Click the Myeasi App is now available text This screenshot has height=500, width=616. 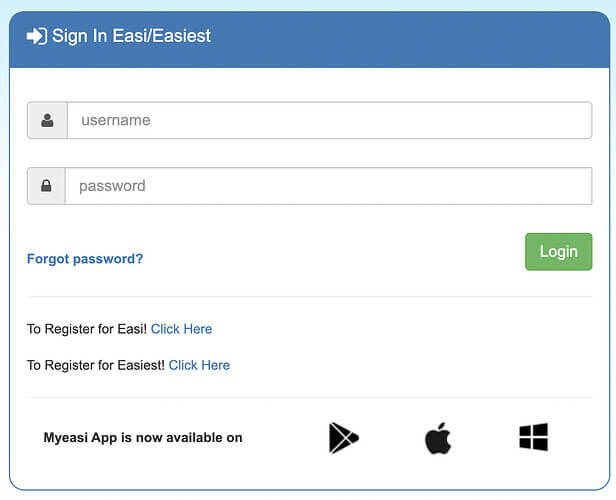click(x=143, y=438)
